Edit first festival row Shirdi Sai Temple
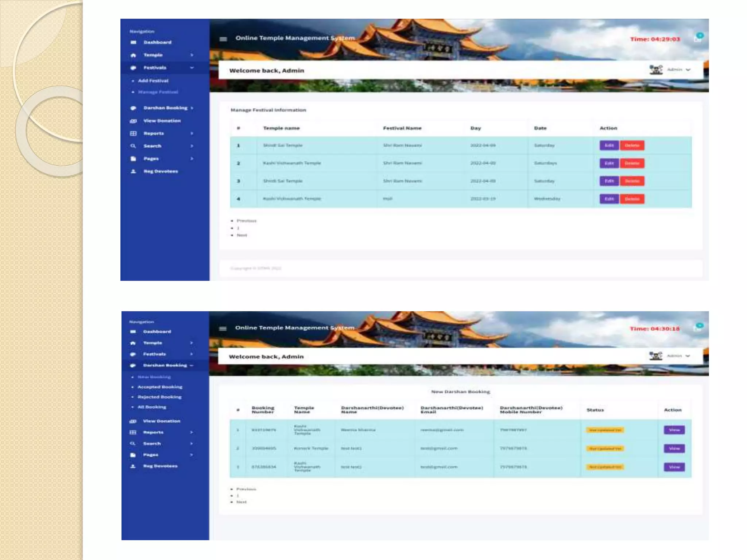Screen dimensions: 747x560 click(609, 145)
